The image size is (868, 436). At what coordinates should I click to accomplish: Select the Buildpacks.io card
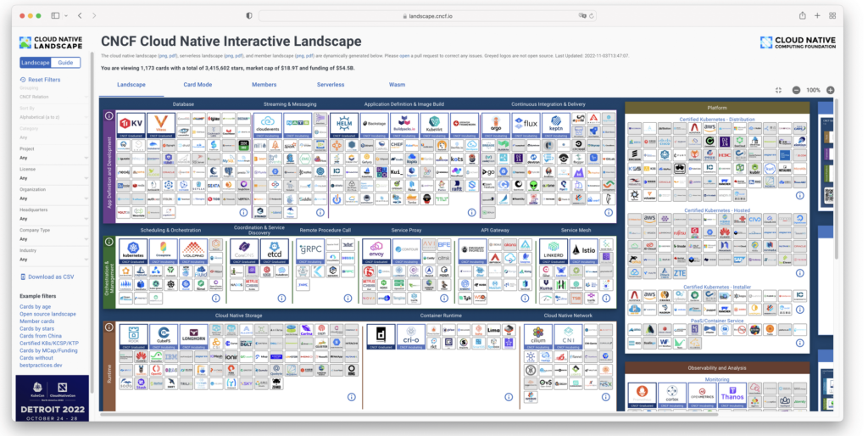point(404,126)
